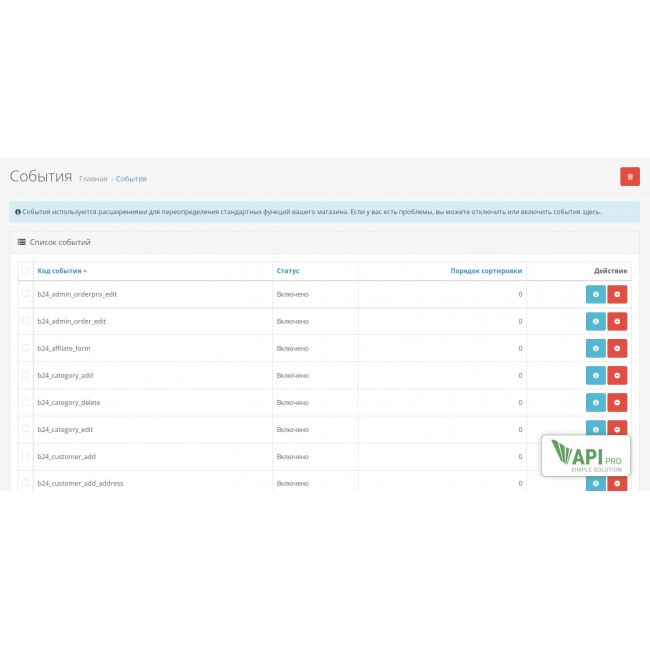Disable the b24_admin_orderpro_edit event
The width and height of the screenshot is (650, 650).
618,294
